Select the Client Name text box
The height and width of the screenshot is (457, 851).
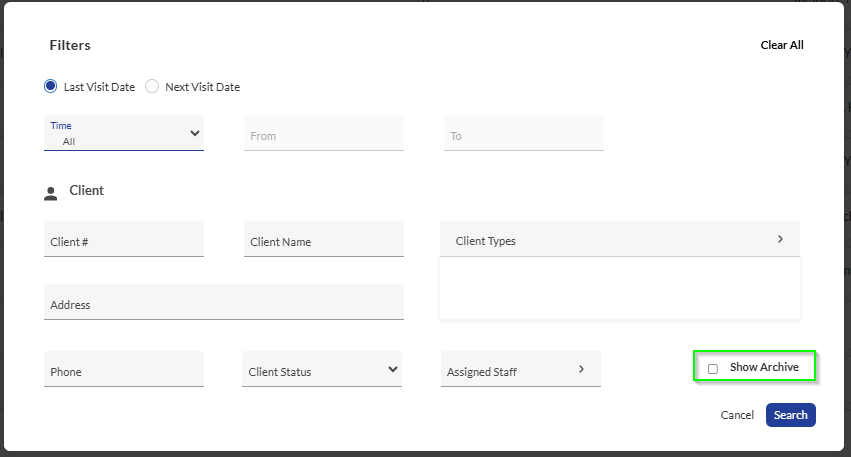click(323, 241)
